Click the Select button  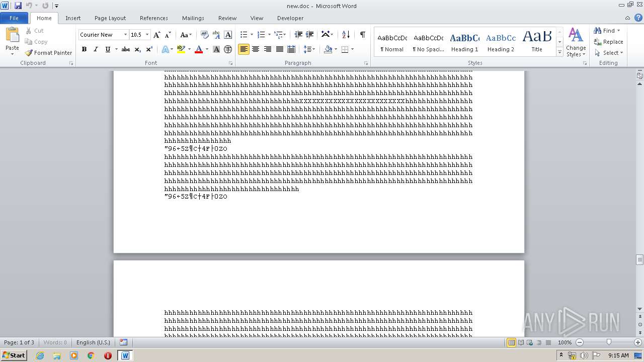coord(608,53)
